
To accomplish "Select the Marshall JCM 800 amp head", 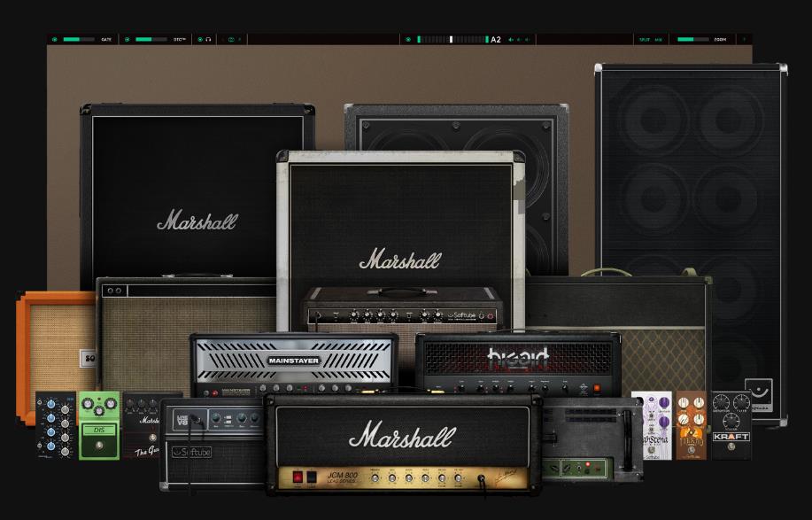I will coord(403,443).
